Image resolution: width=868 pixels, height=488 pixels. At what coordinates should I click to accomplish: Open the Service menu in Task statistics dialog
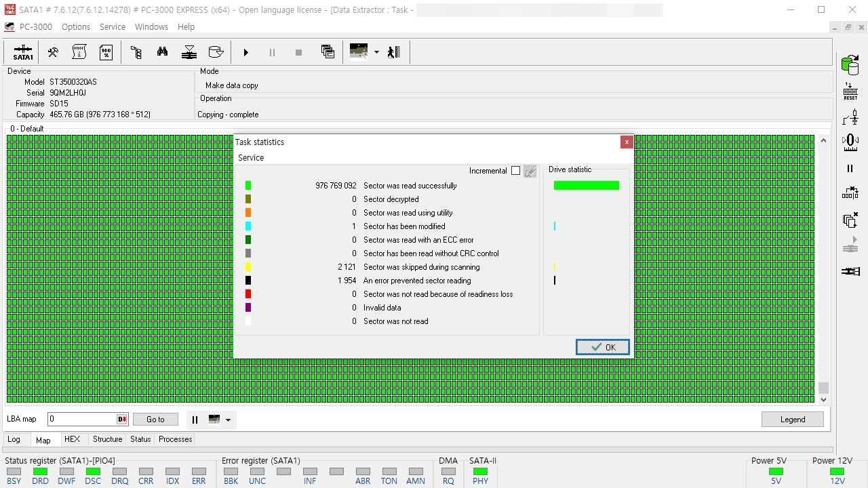[x=251, y=157]
